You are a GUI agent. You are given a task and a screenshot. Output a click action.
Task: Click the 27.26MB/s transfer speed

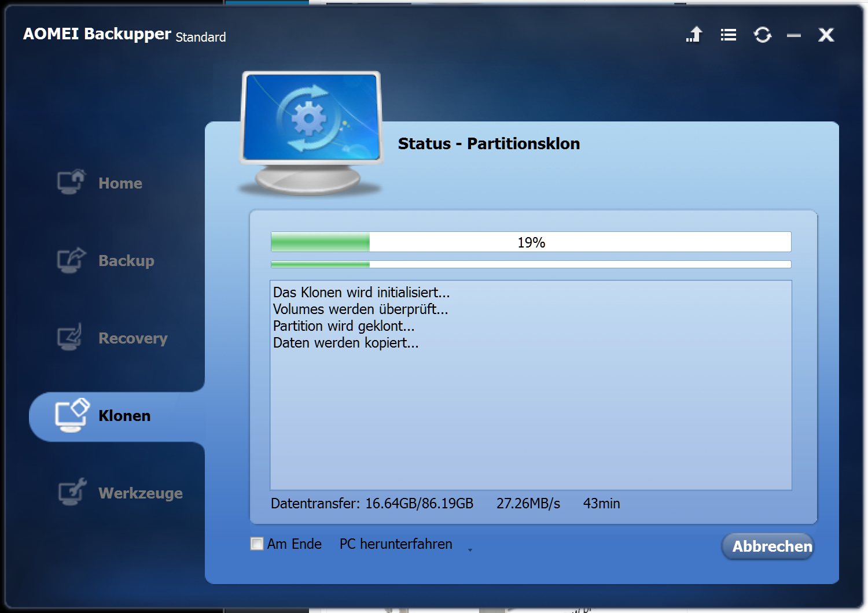(x=528, y=503)
